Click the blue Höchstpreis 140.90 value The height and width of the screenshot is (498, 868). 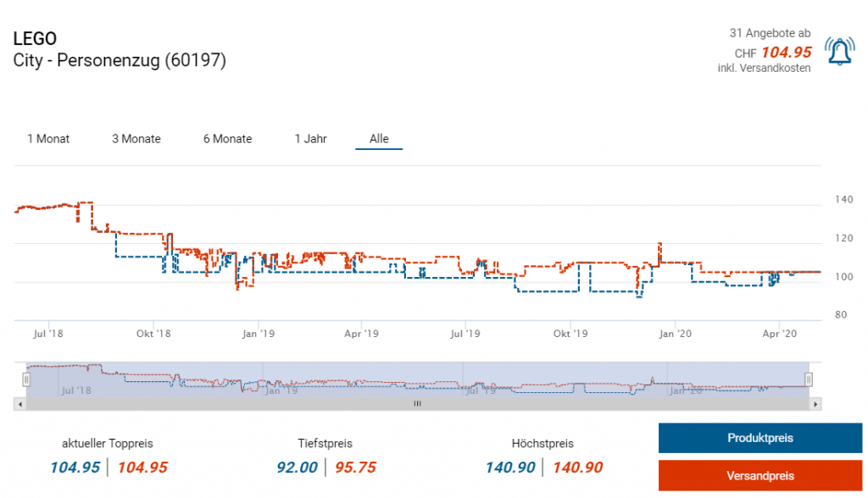511,468
